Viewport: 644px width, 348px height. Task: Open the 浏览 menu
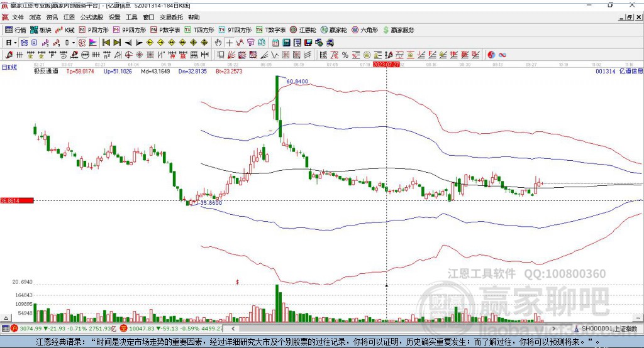35,17
